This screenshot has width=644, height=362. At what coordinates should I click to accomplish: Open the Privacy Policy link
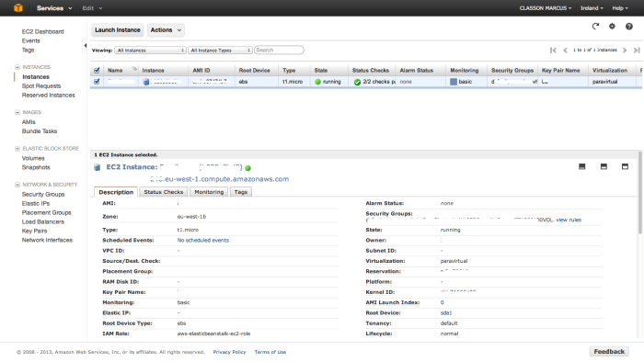(229, 352)
